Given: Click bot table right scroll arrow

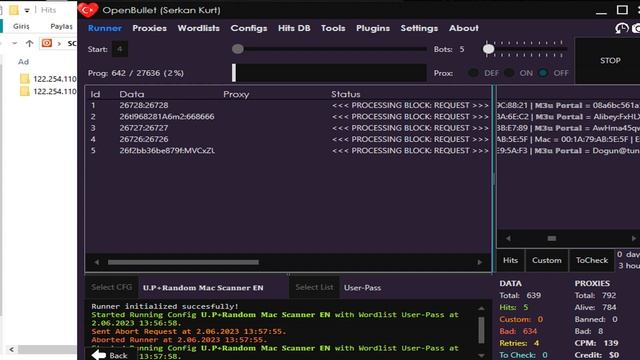Looking at the screenshot, I should coord(480,262).
